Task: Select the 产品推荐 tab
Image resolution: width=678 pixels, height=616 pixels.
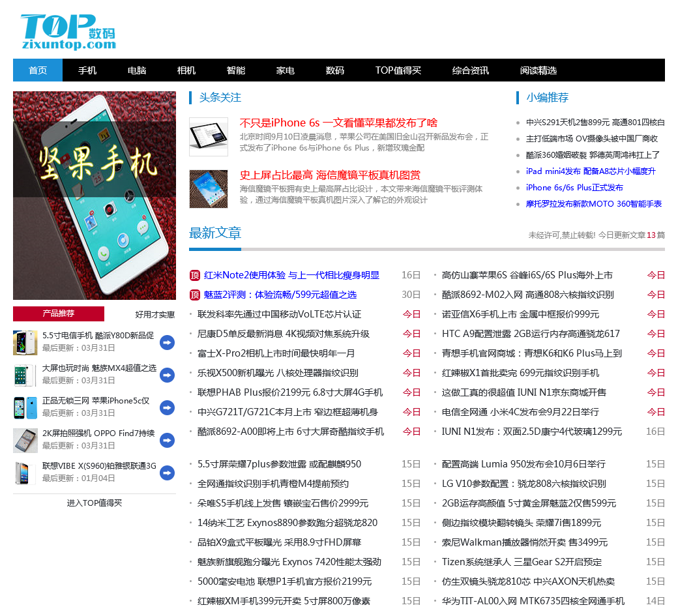Action: 59,314
